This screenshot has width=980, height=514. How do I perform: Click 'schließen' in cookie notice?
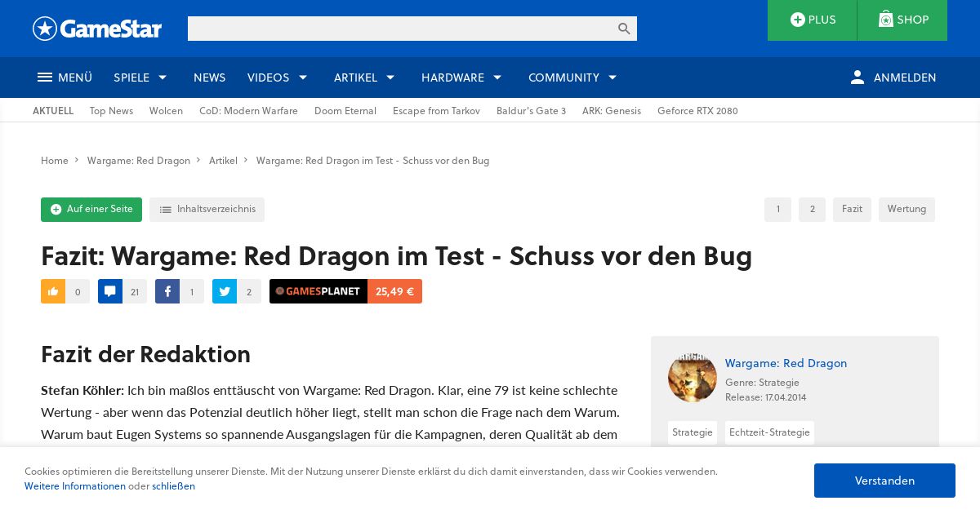173,486
